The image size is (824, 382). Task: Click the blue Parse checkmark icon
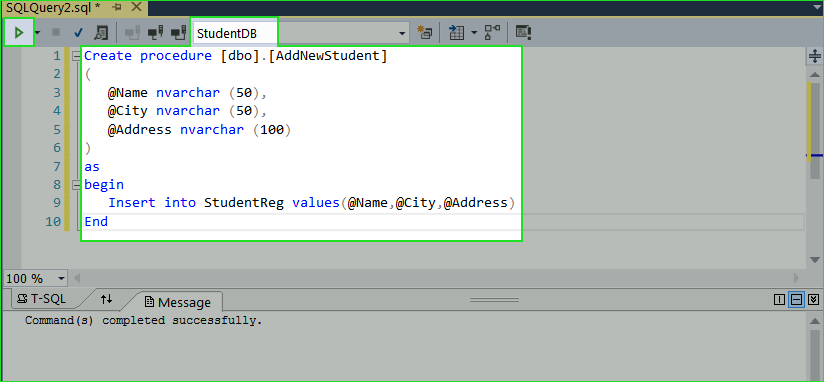78,33
